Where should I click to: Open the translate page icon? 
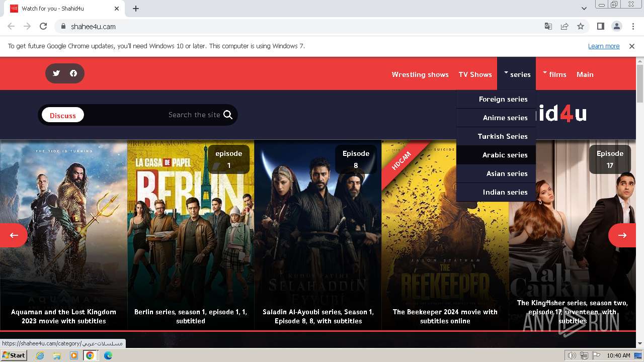(548, 26)
